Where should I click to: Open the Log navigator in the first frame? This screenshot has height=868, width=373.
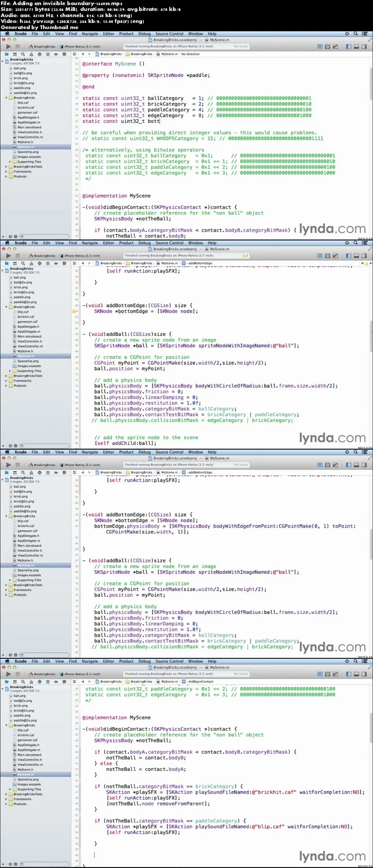point(64,54)
